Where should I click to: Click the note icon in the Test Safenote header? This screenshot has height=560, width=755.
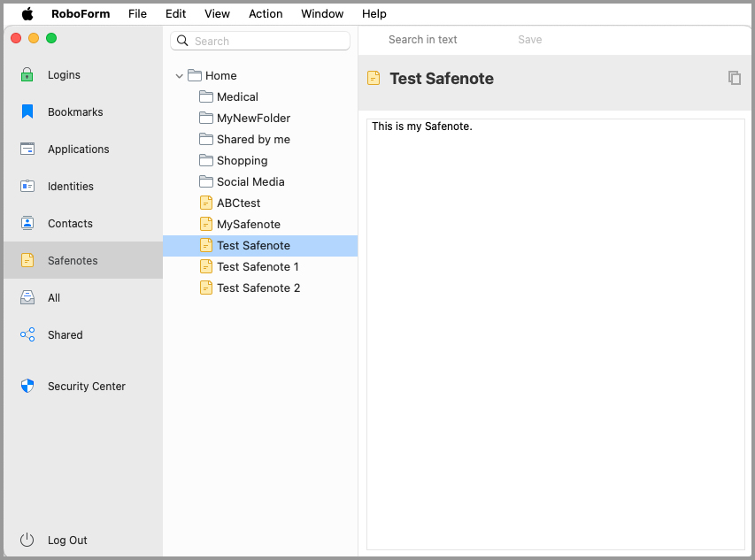click(374, 78)
